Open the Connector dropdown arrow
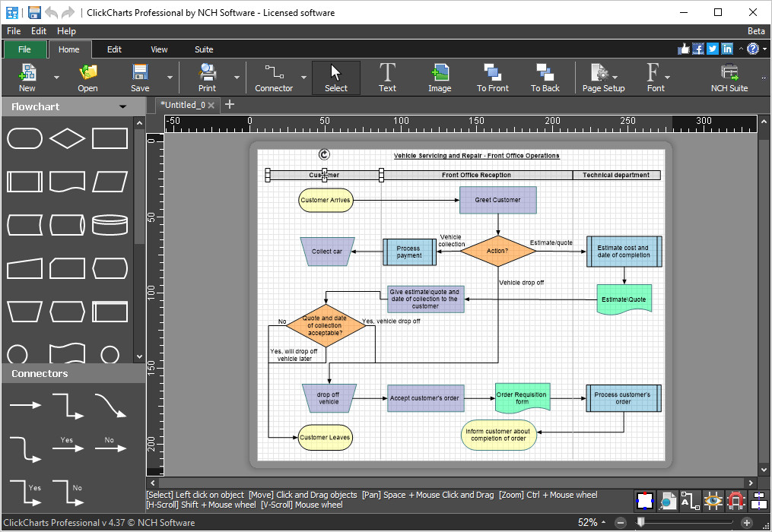 [x=303, y=78]
